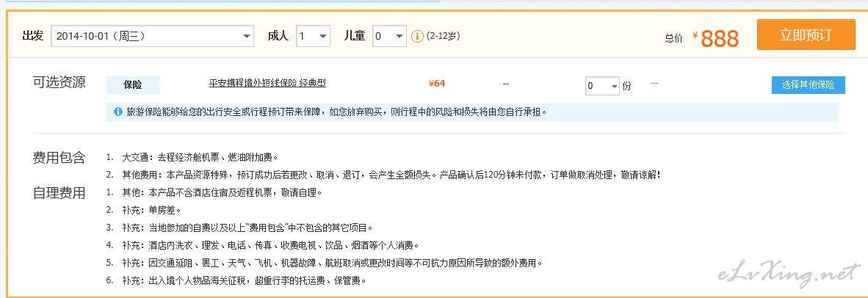
Task: Click the 自理费用 heading
Action: point(59,193)
